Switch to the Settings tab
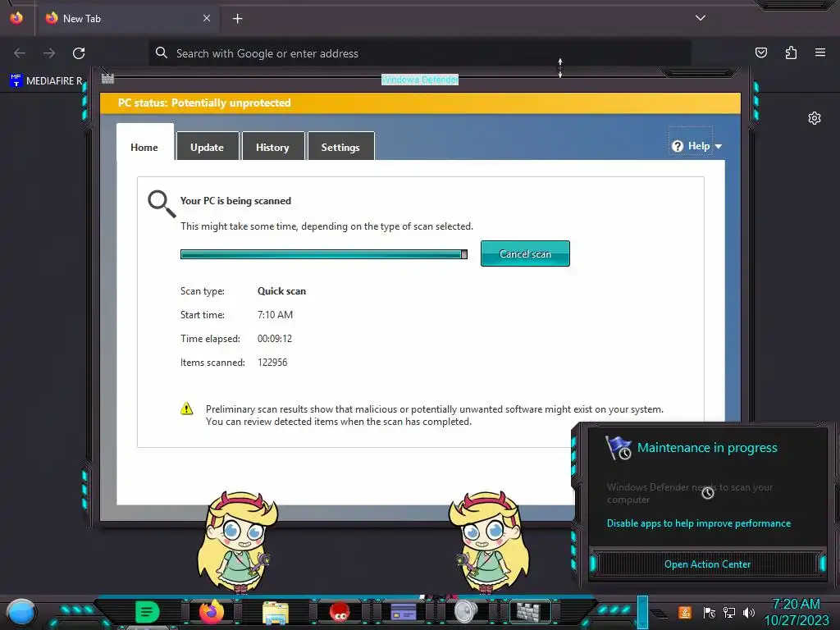Image resolution: width=840 pixels, height=630 pixels. (340, 147)
